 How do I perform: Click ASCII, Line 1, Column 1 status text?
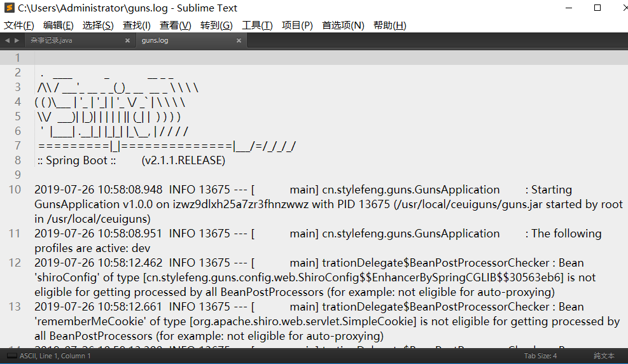tap(55, 356)
